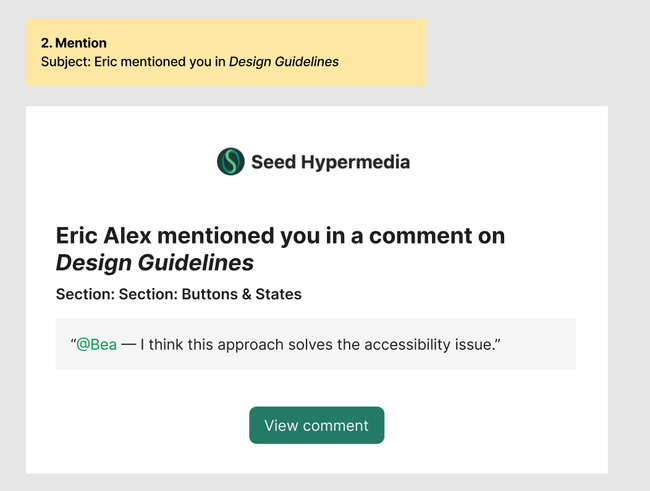
Task: Click the gray background right of yellow note
Action: click(x=530, y=50)
